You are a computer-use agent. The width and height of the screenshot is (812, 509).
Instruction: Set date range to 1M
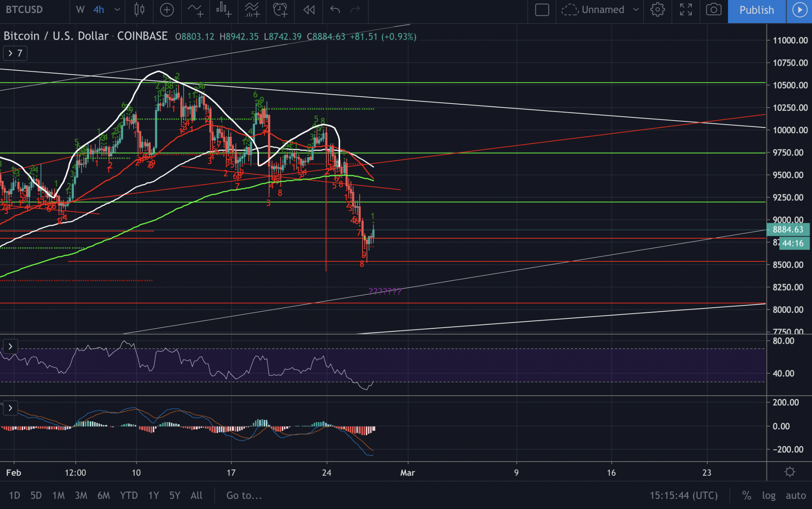pos(58,496)
